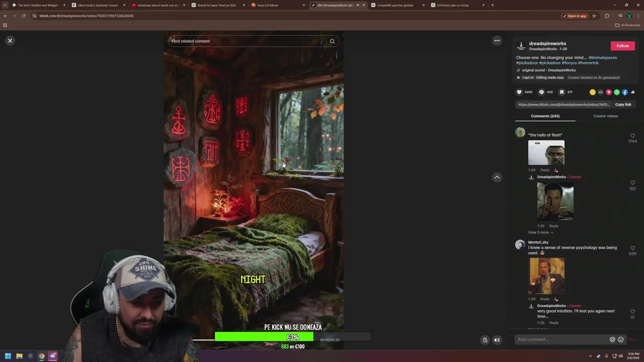
Task: Save video with the bookmark icon
Action: click(x=561, y=92)
